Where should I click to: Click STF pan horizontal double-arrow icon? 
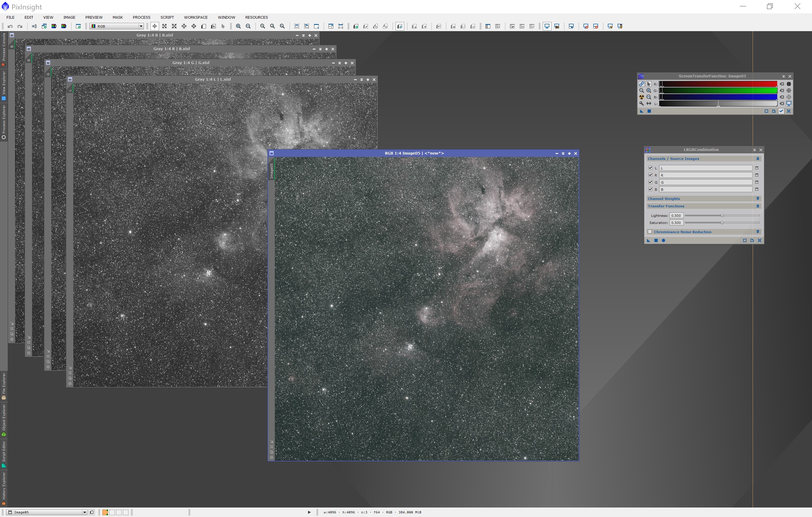point(648,104)
